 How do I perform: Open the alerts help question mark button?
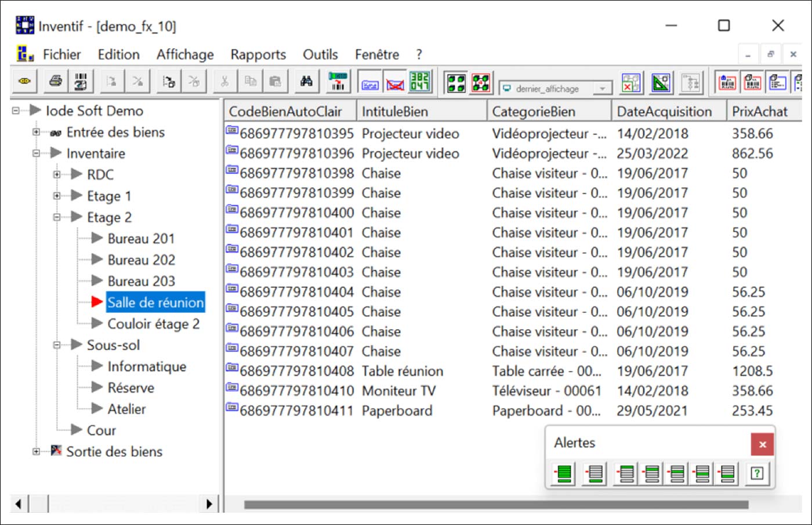coord(756,473)
